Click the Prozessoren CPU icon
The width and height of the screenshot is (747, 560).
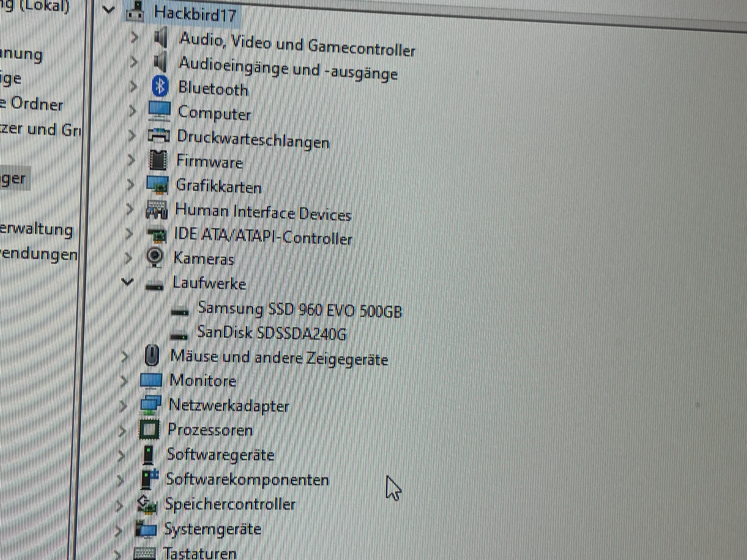point(149,429)
